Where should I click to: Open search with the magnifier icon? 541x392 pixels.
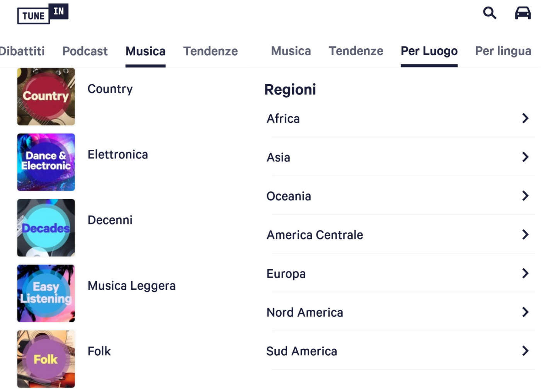click(489, 13)
